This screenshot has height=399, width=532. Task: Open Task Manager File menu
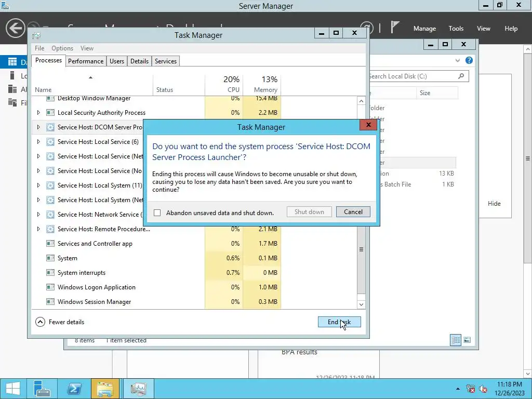pos(39,48)
